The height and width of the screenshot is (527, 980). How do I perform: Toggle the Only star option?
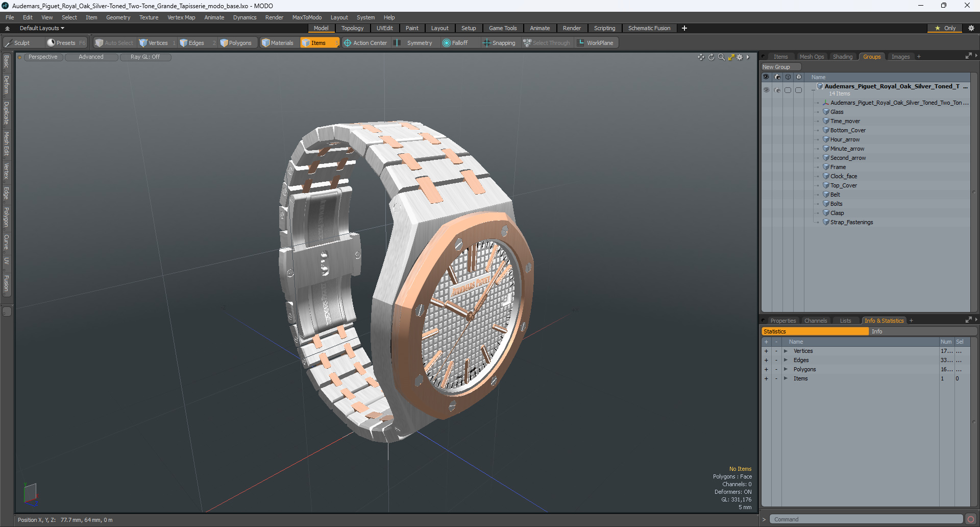point(945,28)
